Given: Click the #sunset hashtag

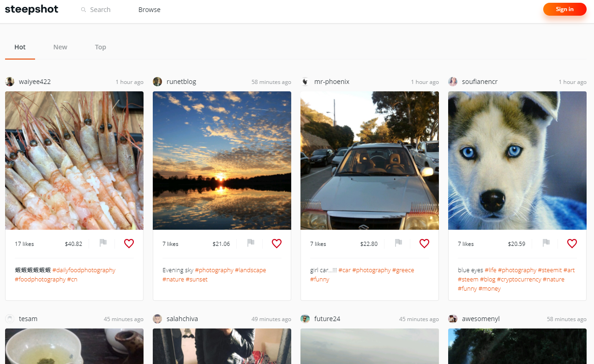Looking at the screenshot, I should (x=197, y=280).
